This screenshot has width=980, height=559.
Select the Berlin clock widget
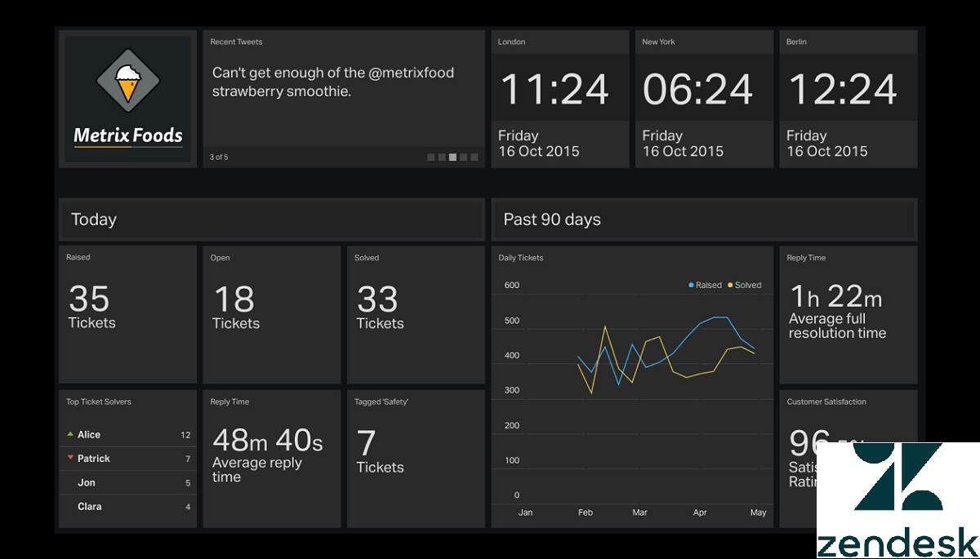point(848,100)
